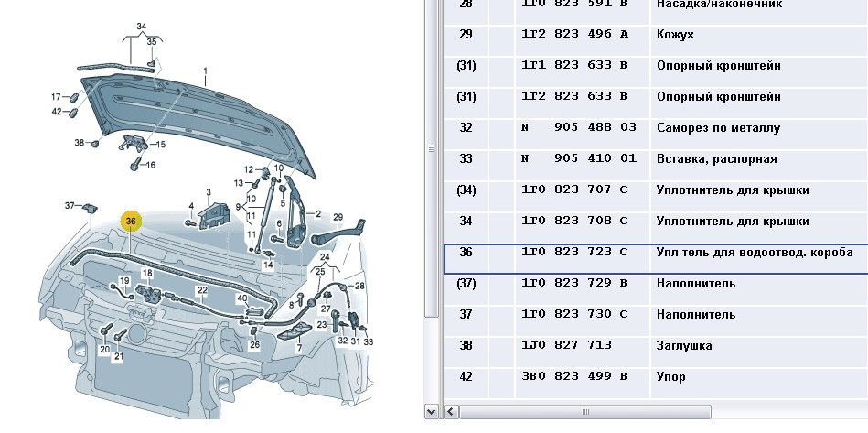Click part number 3B0 823 499 B
The height and width of the screenshot is (433, 868).
[573, 376]
